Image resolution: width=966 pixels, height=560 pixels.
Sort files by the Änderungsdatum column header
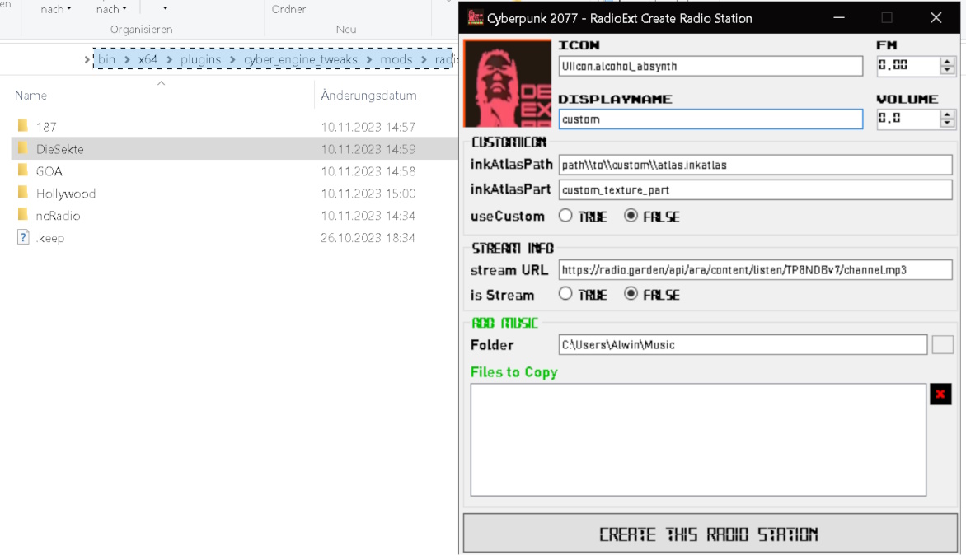tap(368, 96)
